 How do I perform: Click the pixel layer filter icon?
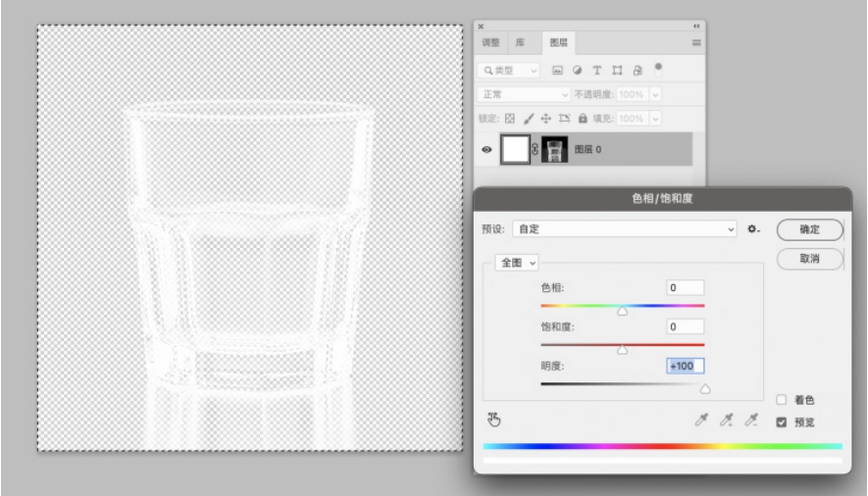tap(558, 71)
